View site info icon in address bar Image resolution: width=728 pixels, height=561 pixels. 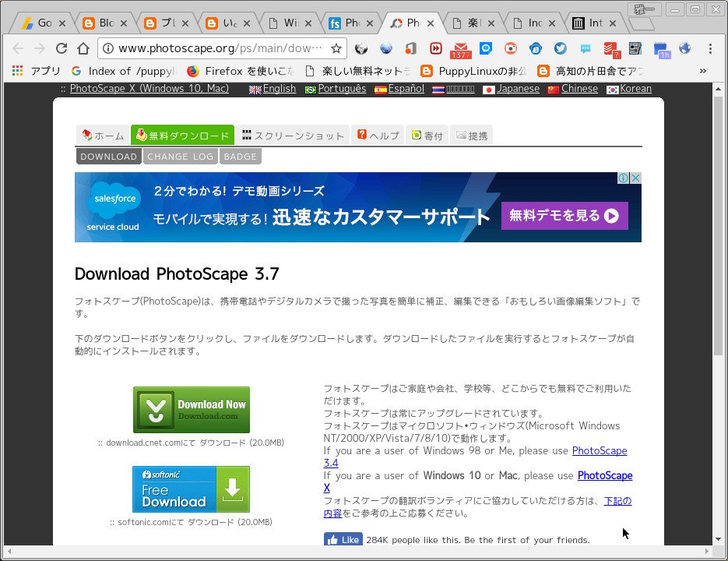tap(108, 48)
